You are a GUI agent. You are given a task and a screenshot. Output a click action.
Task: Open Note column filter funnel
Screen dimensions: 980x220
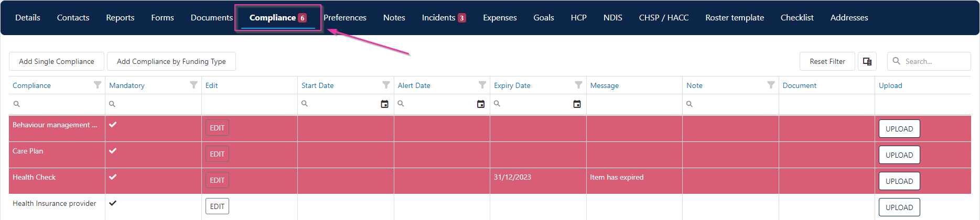click(771, 85)
